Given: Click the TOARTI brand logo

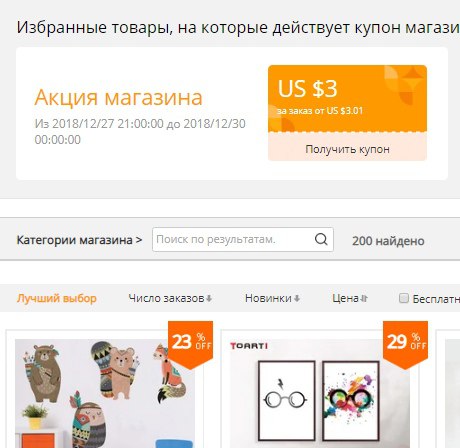Looking at the screenshot, I should tap(249, 346).
